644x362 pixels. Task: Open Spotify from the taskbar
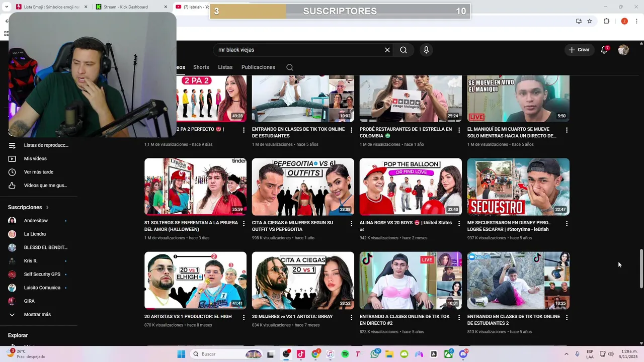[345, 354]
